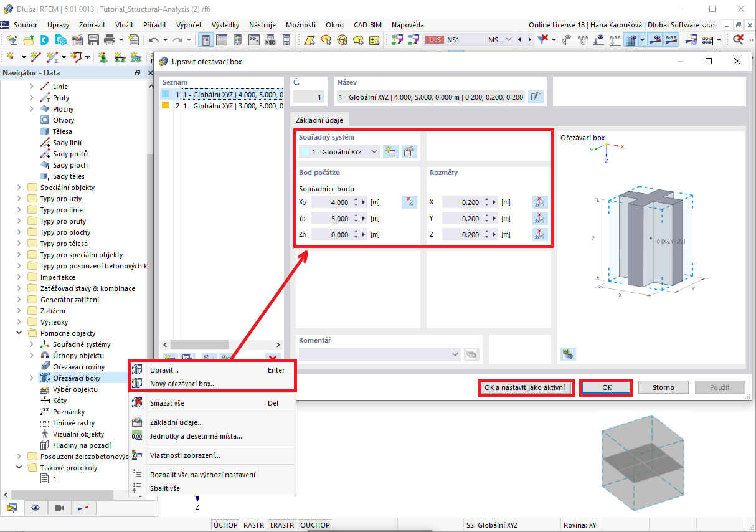Click edit coordinate system icon beside dropdown
This screenshot has height=532, width=756.
(409, 151)
